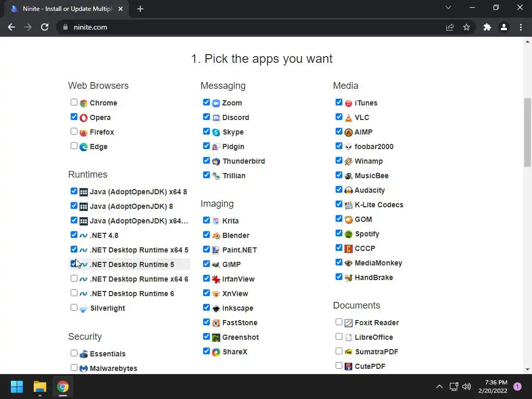Click the page vertical scrollbar thumb

(527, 132)
